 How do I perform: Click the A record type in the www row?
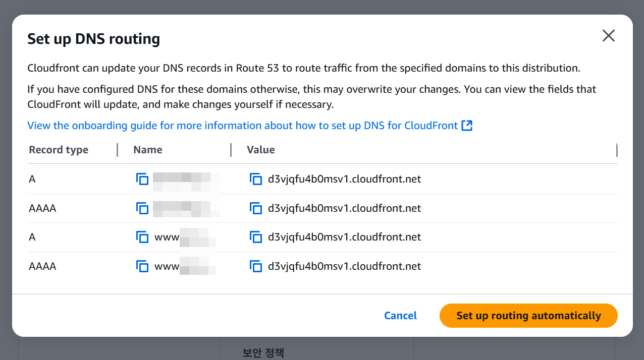pyautogui.click(x=32, y=237)
